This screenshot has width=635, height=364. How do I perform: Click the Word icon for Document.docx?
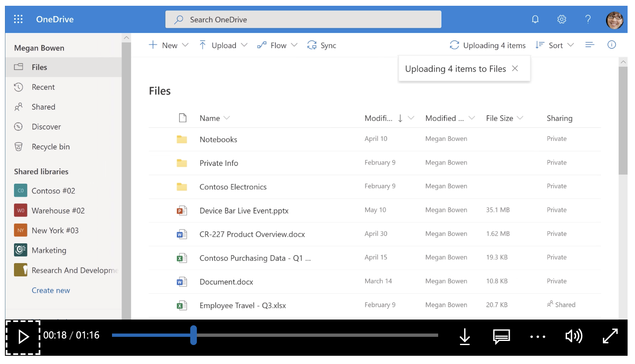(x=182, y=282)
